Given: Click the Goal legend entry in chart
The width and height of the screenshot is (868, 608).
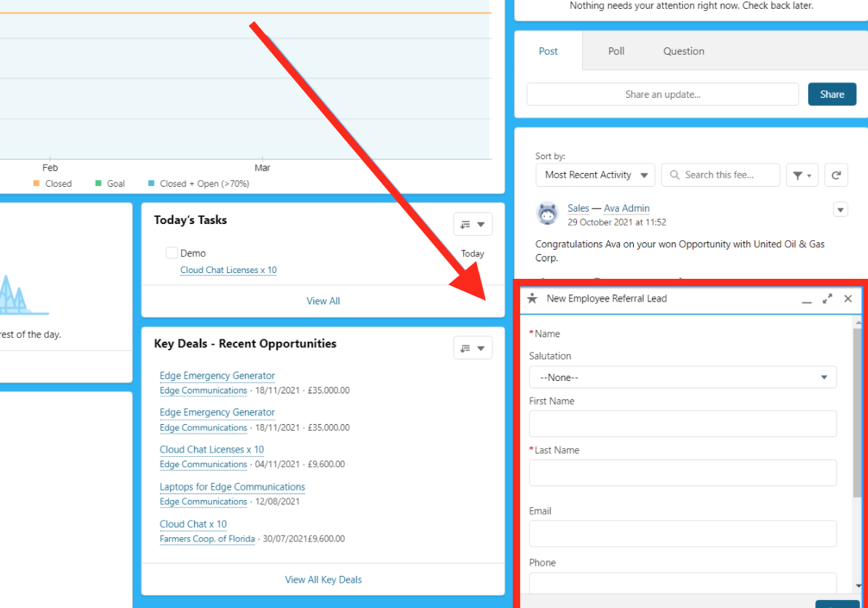Looking at the screenshot, I should pos(110,184).
